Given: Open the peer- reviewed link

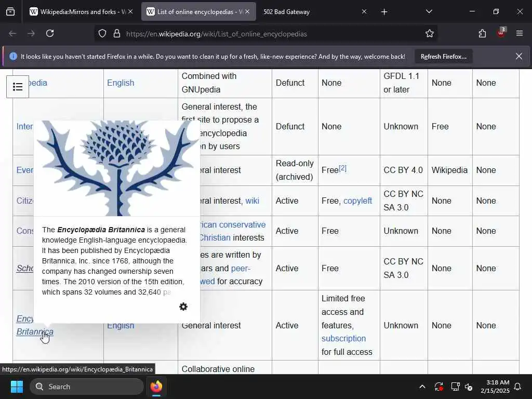Looking at the screenshot, I should tap(241, 269).
